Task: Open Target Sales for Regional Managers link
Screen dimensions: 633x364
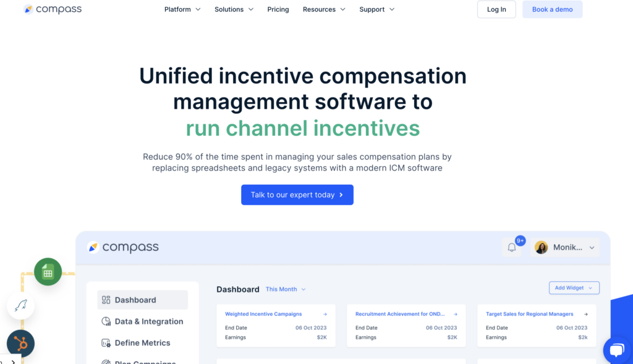Action: coord(529,314)
